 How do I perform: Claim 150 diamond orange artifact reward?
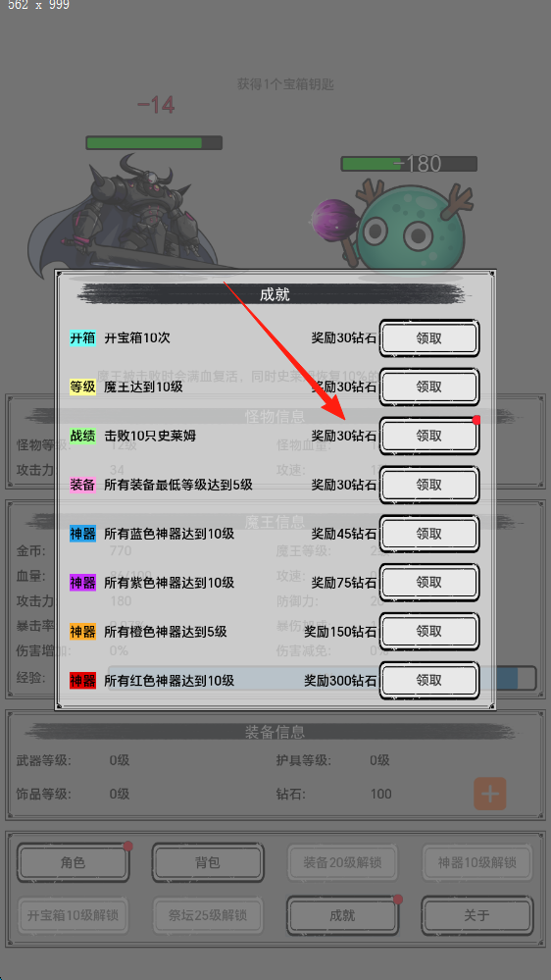[429, 631]
